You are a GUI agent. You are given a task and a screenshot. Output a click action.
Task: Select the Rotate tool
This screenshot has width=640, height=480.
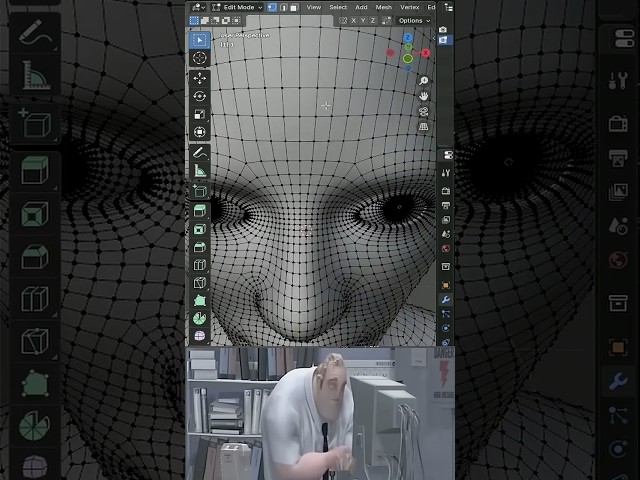(x=200, y=96)
